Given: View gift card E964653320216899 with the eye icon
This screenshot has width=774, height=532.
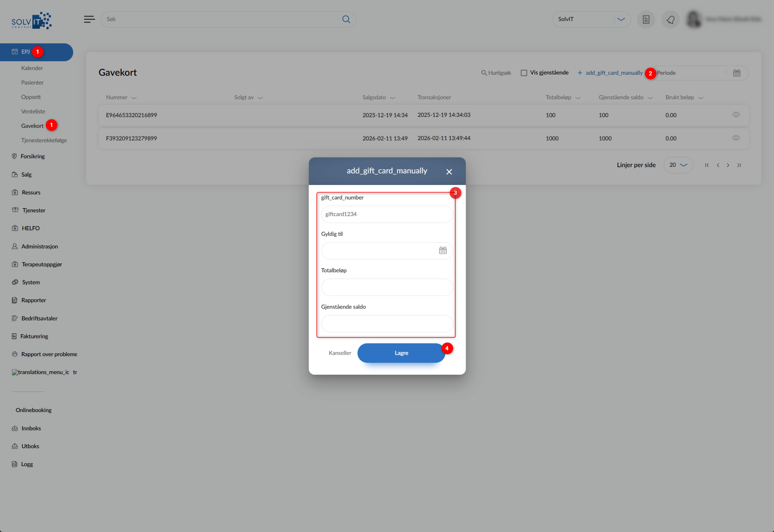Looking at the screenshot, I should pyautogui.click(x=736, y=115).
